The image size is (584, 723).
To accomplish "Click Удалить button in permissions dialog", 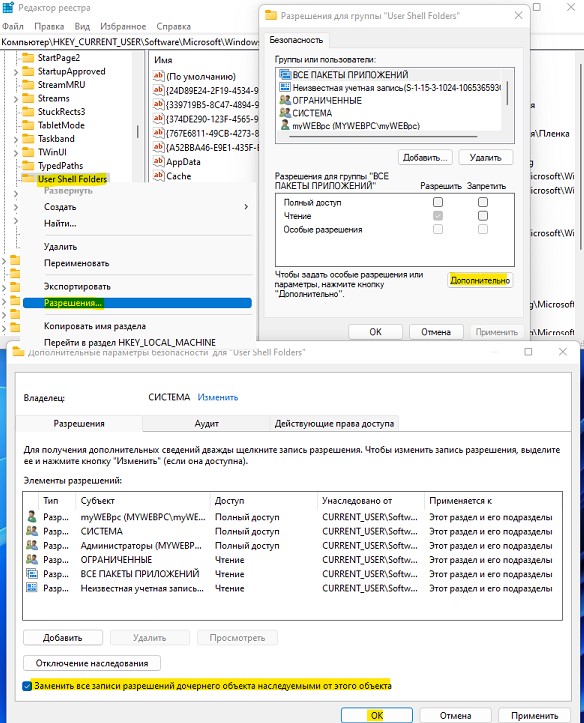I will [485, 157].
